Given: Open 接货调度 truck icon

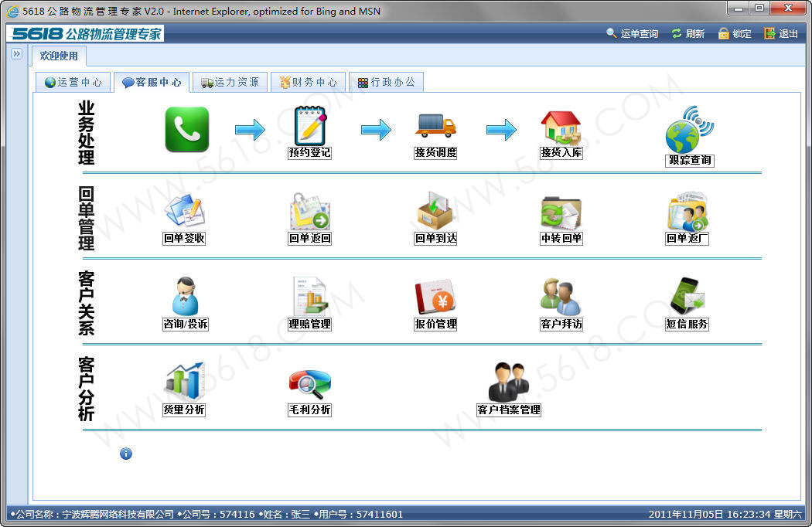Looking at the screenshot, I should (x=435, y=126).
